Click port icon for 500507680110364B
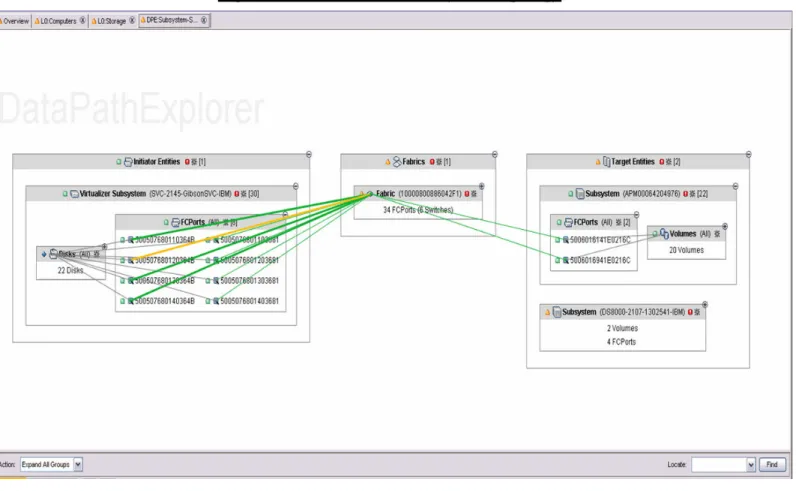 tap(130, 240)
